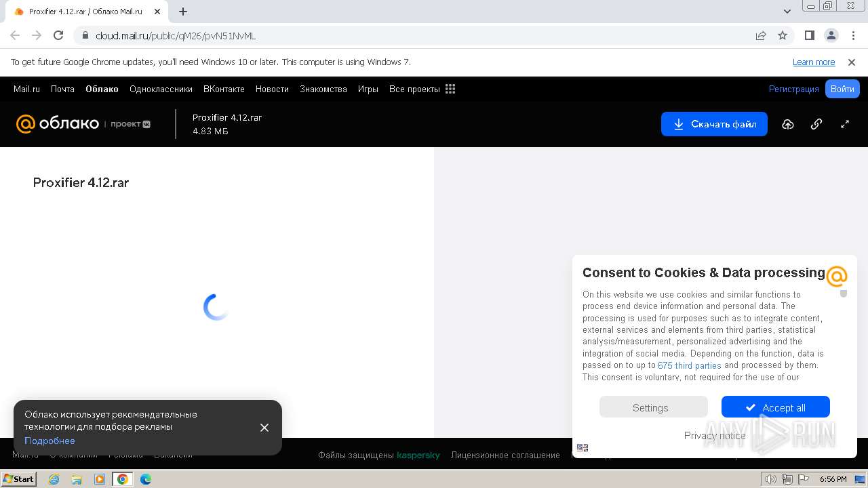Viewport: 868px width, 488px height.
Task: Click the browser forward arrow
Action: (x=37, y=35)
